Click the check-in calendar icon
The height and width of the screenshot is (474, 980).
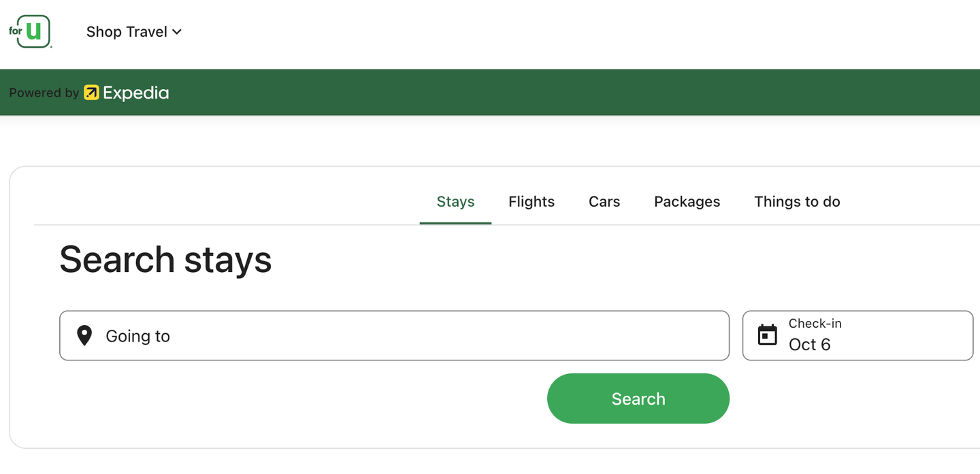[x=768, y=335]
